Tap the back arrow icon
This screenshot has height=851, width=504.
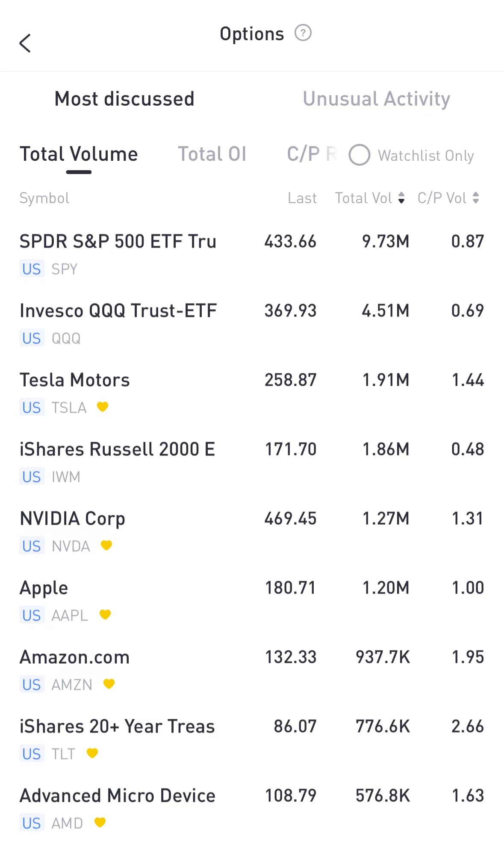point(25,43)
